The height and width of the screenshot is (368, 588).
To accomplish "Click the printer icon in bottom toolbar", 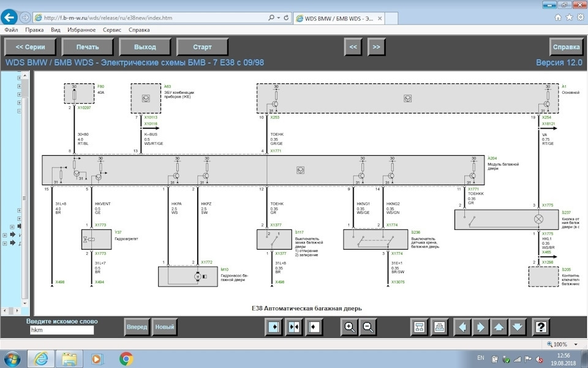I will pyautogui.click(x=440, y=327).
